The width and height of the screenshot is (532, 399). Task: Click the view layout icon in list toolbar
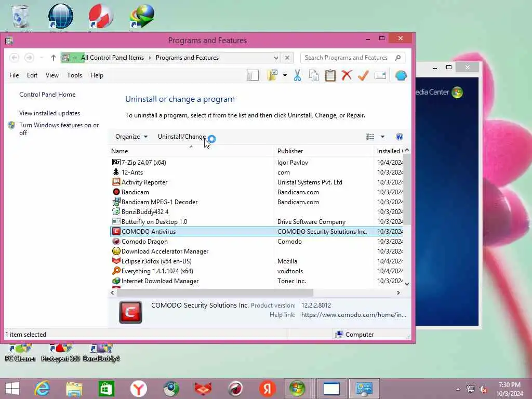pos(370,137)
